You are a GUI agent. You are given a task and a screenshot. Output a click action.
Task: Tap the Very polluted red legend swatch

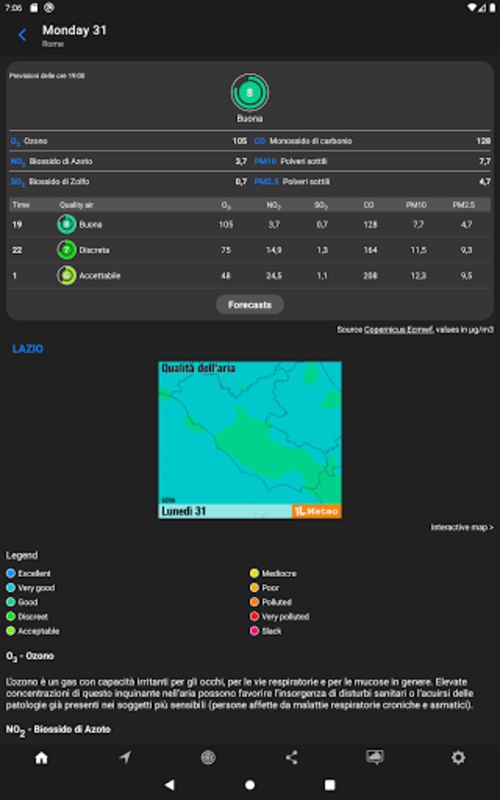click(254, 616)
